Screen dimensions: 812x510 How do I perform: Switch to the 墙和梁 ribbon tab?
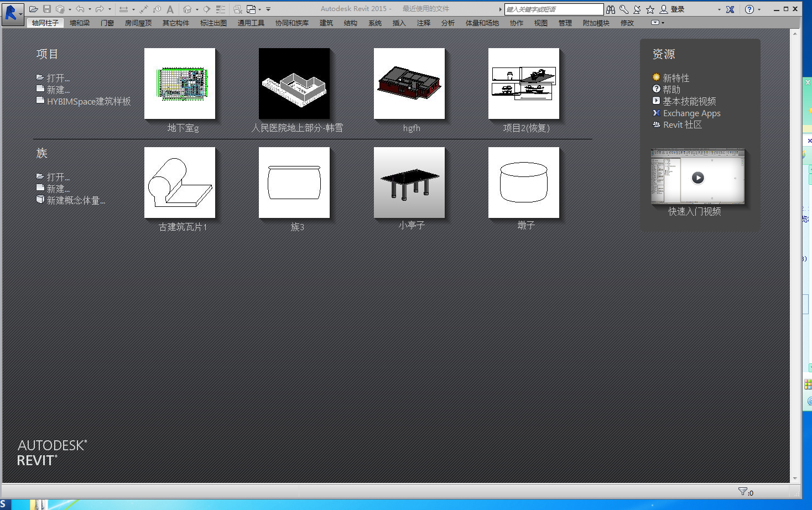point(80,23)
